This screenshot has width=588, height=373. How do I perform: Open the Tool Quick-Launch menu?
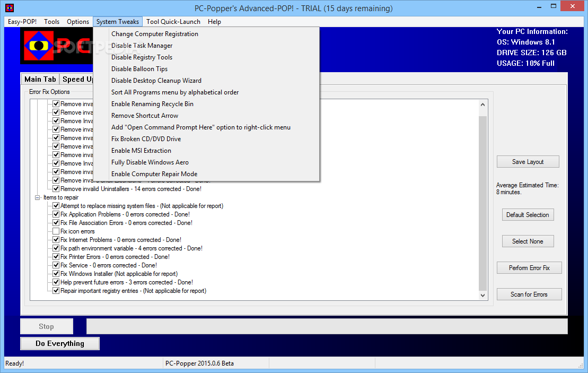pos(173,22)
